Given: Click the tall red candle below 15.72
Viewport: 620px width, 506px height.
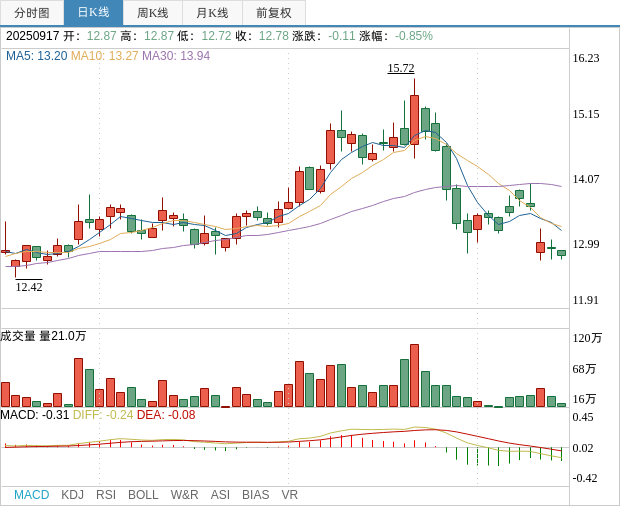Looking at the screenshot, I should pos(414,120).
